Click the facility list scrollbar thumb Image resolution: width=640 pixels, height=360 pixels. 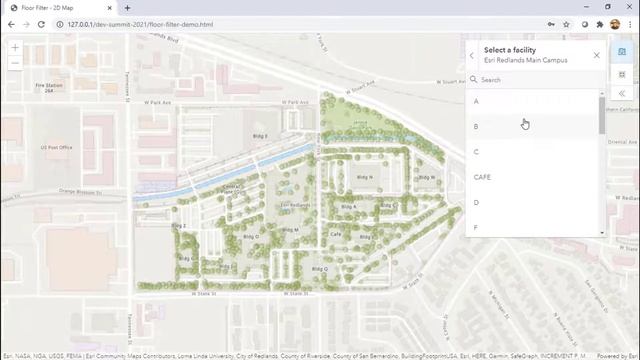(602, 116)
